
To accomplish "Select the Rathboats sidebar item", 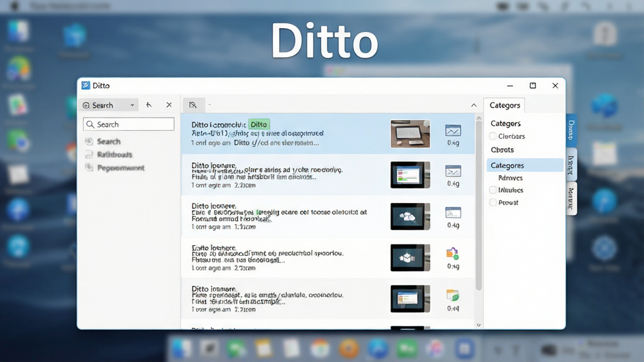I will point(114,155).
